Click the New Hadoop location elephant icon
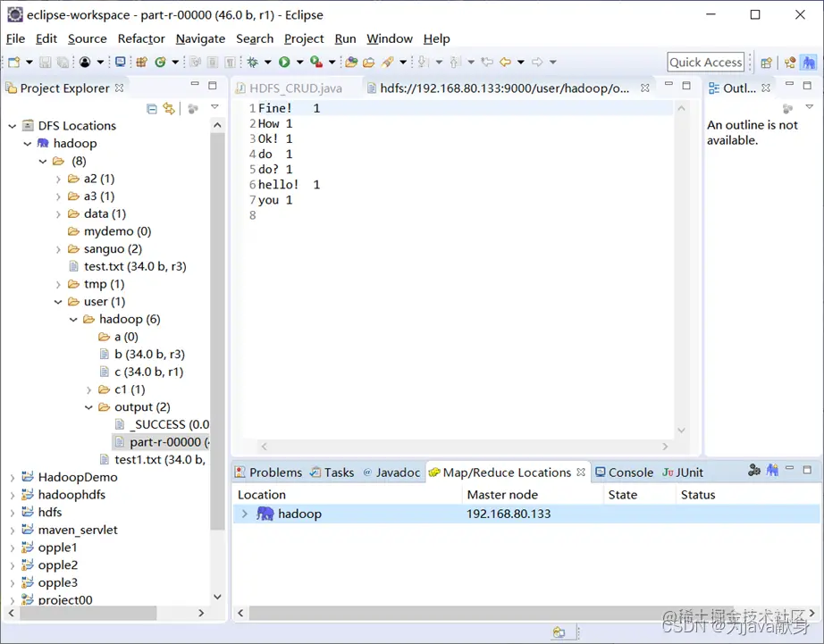The height and width of the screenshot is (644, 824). pos(772,470)
